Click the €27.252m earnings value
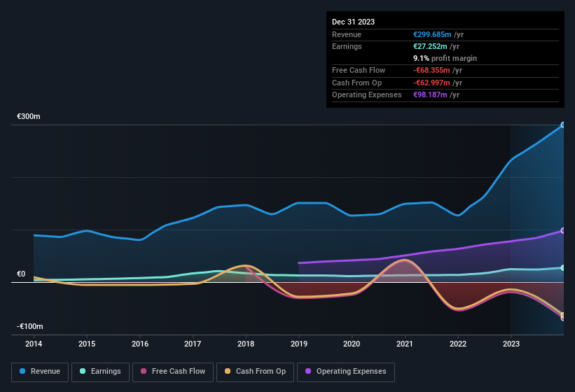 430,46
